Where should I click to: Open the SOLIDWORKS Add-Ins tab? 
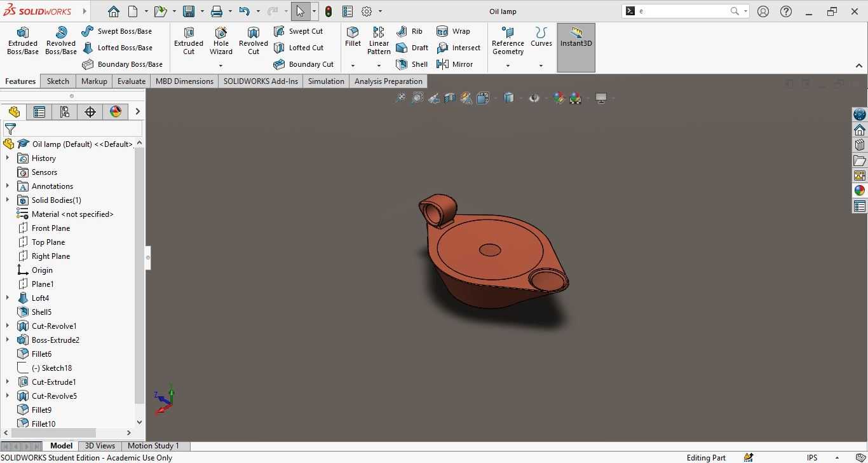(261, 81)
